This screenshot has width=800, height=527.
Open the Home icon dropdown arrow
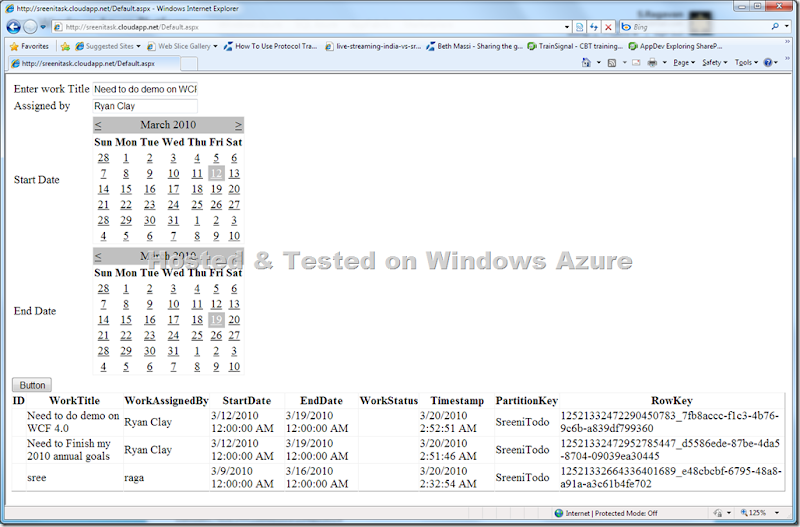(598, 63)
